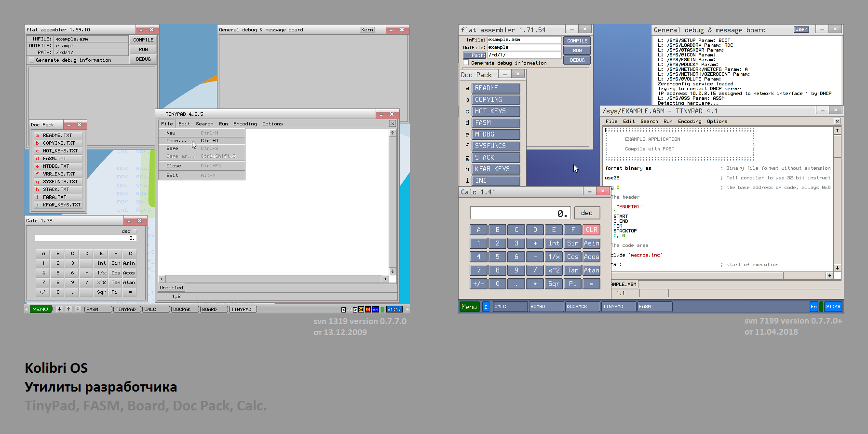Click the CLR button in Calc 1.41
Viewport: 868px width, 434px height.
point(591,230)
